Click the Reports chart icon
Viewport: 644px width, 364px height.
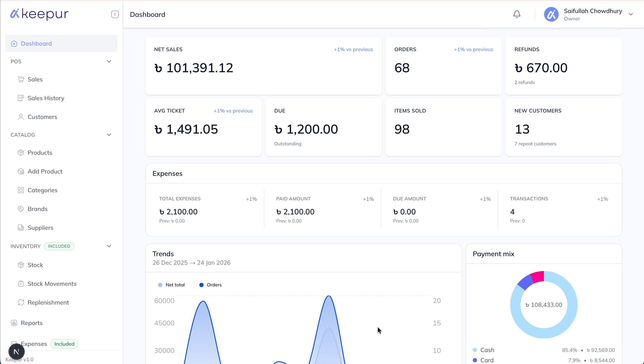14,323
